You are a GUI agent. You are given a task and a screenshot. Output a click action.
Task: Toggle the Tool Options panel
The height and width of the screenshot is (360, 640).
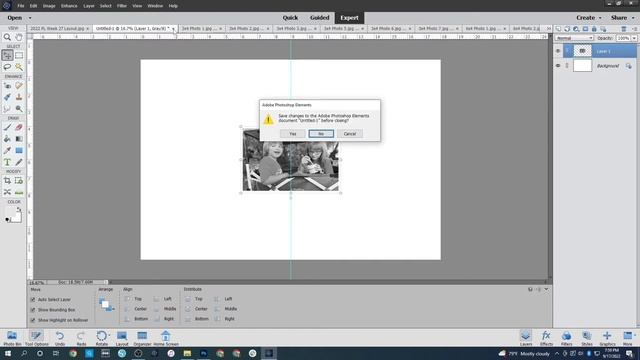pos(37,338)
